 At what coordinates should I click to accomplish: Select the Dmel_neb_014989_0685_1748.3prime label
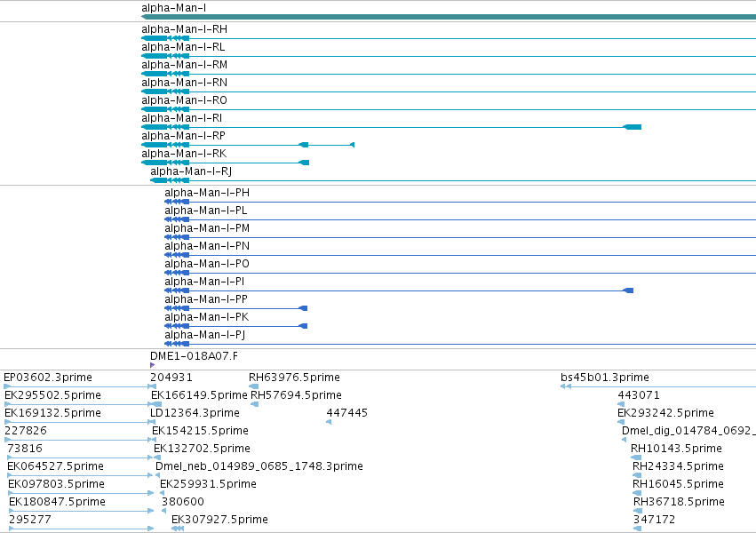259,467
